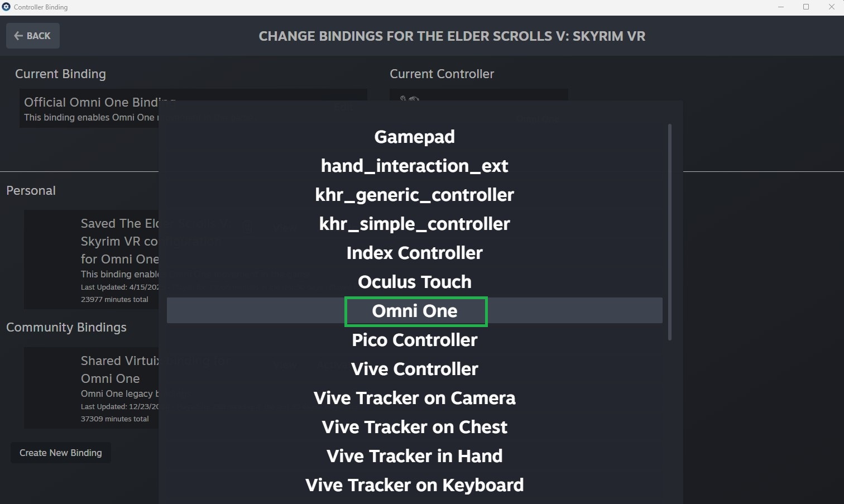Image resolution: width=844 pixels, height=504 pixels.
Task: Select khr_simple_controller from the list
Action: [x=414, y=224]
